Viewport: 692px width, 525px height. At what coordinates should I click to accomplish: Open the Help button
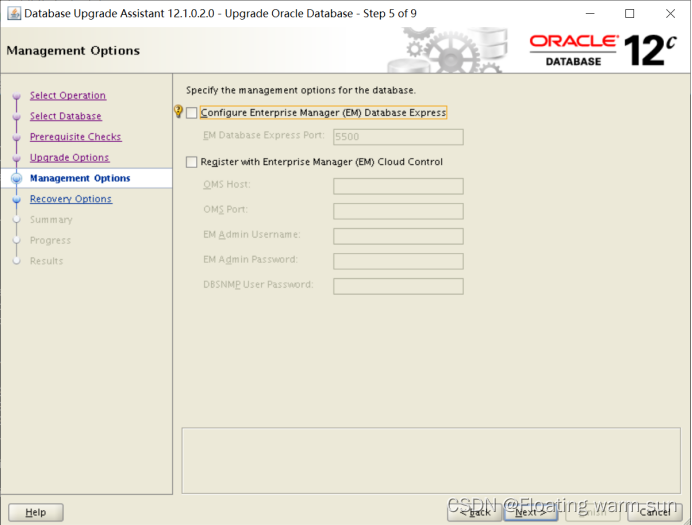pos(36,512)
